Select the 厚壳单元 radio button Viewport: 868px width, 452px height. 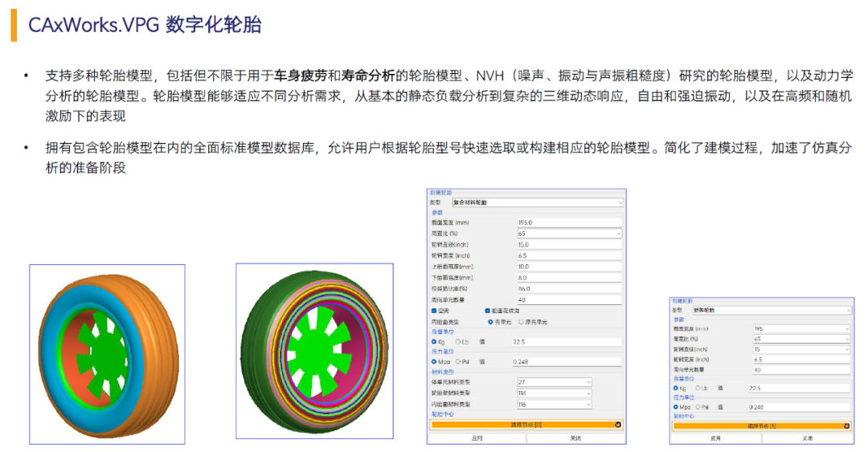click(x=521, y=322)
